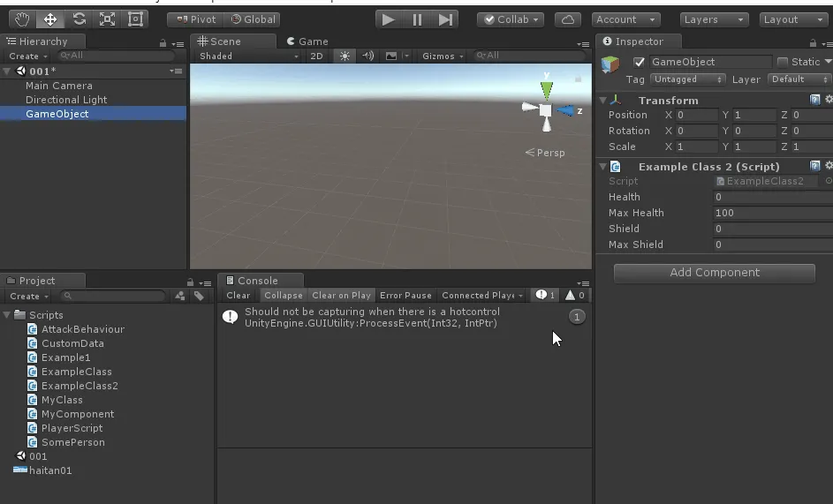Image resolution: width=833 pixels, height=504 pixels.
Task: Toggle console warning message filter
Action: point(575,296)
